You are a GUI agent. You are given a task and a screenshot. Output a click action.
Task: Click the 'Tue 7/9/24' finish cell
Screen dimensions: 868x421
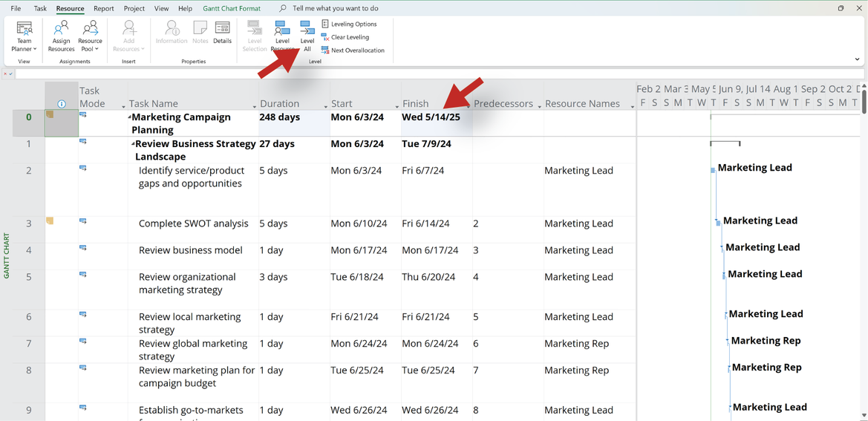tap(437, 150)
